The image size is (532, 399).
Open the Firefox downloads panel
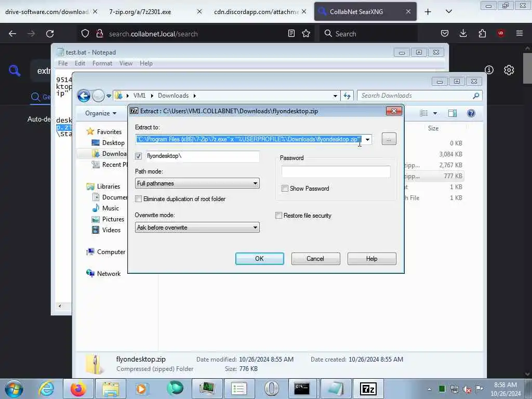[463, 33]
